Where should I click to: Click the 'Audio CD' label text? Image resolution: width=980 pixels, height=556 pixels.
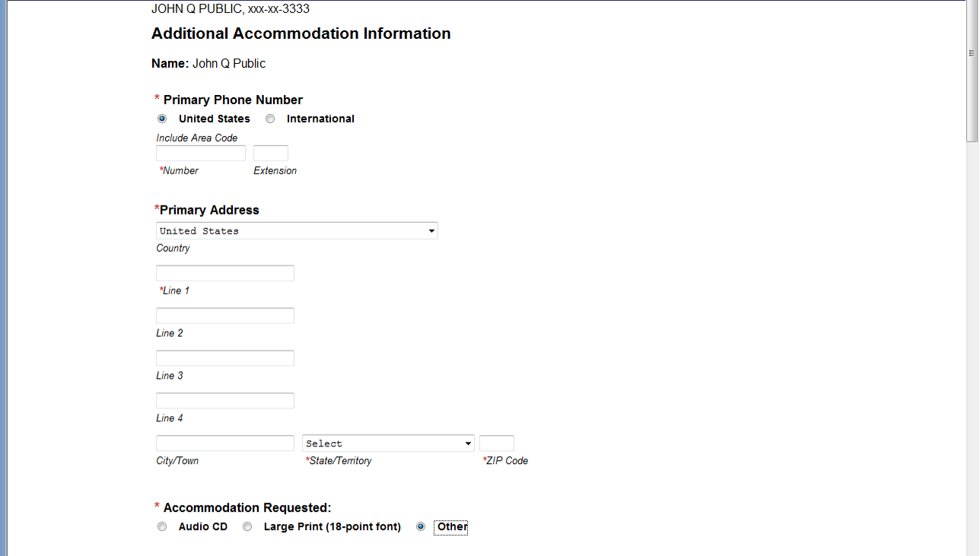point(203,526)
